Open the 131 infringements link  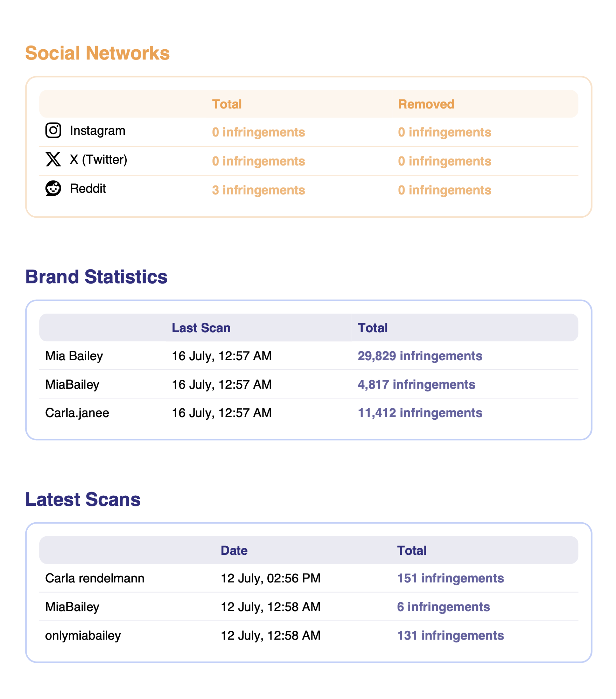(450, 636)
